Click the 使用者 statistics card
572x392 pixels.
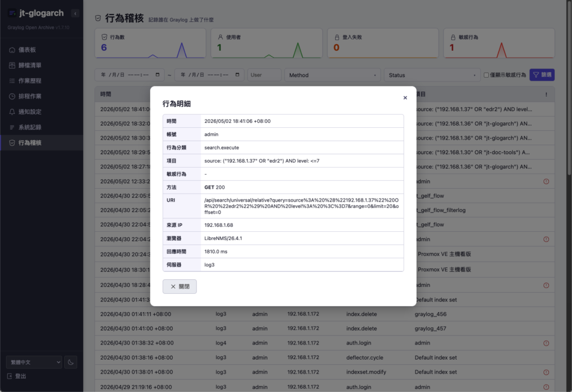point(266,43)
